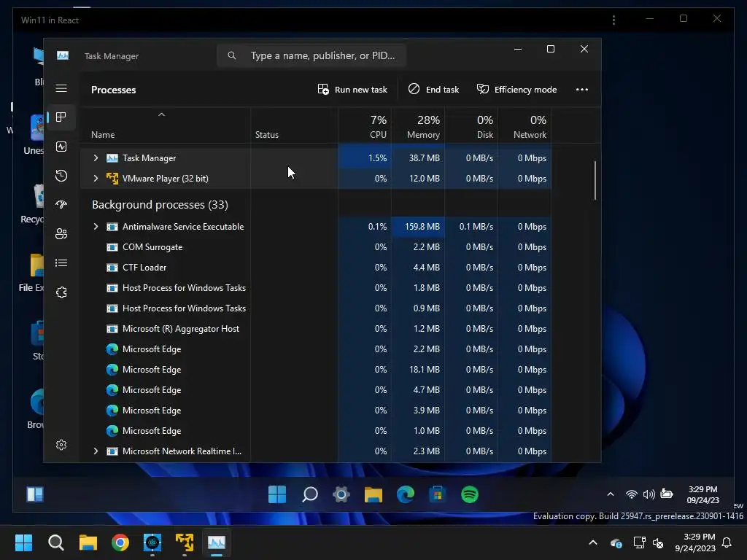This screenshot has width=747, height=560.
Task: Click the processes list vertical scrollbar
Action: (595, 181)
